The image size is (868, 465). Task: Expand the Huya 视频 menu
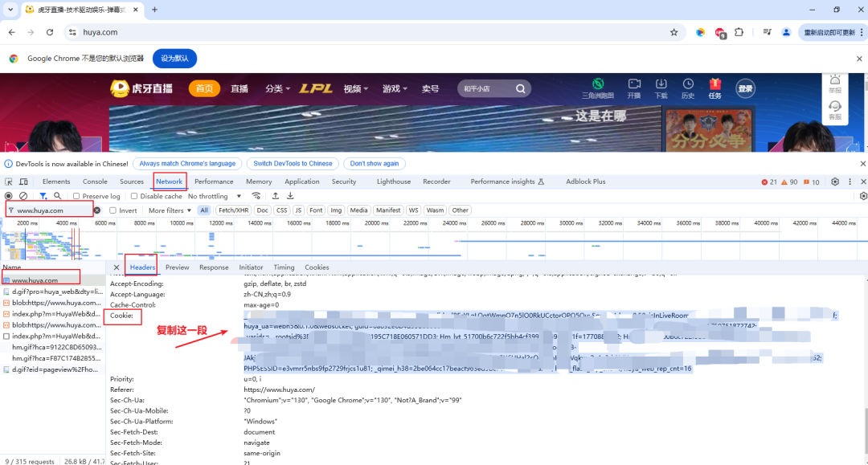coord(356,88)
